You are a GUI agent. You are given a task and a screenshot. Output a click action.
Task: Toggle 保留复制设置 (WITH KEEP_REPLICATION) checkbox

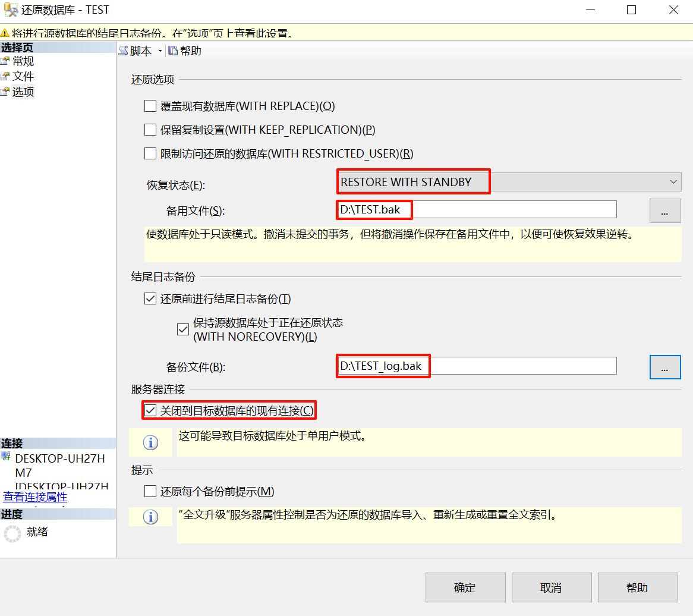coord(150,130)
